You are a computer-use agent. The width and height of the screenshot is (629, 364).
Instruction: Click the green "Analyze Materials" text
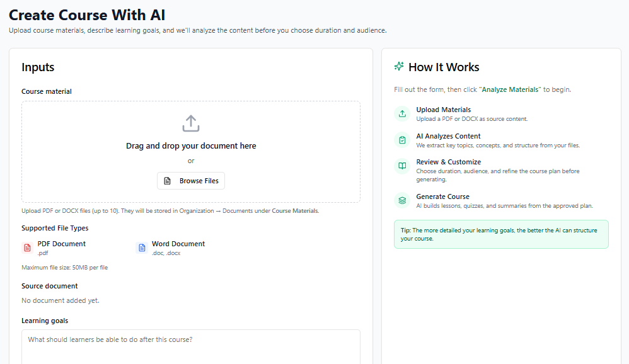click(511, 89)
